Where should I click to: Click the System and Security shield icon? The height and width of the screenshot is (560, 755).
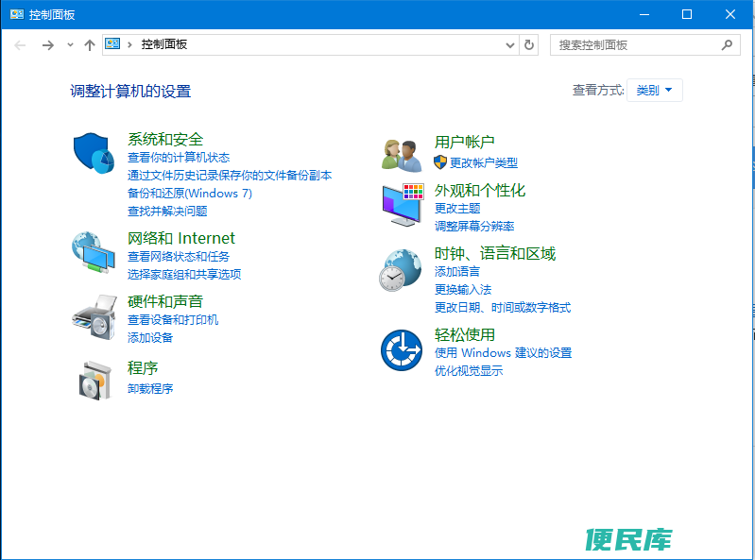click(94, 153)
